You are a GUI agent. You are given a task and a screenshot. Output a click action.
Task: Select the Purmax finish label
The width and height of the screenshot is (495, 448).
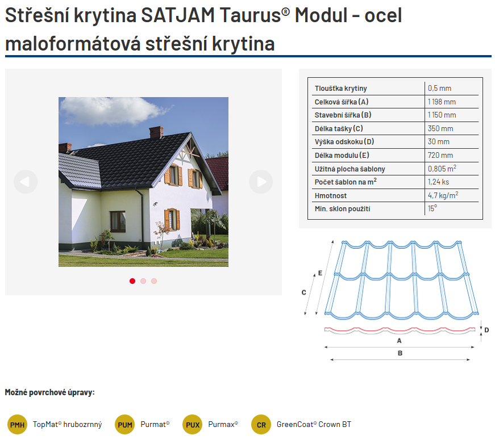coord(223,424)
